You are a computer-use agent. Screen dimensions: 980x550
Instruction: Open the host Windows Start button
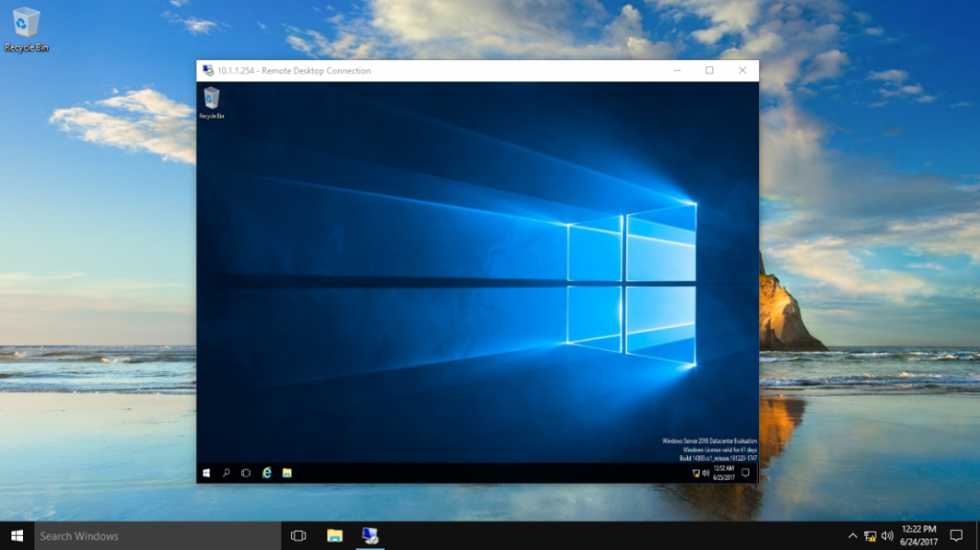pos(17,536)
